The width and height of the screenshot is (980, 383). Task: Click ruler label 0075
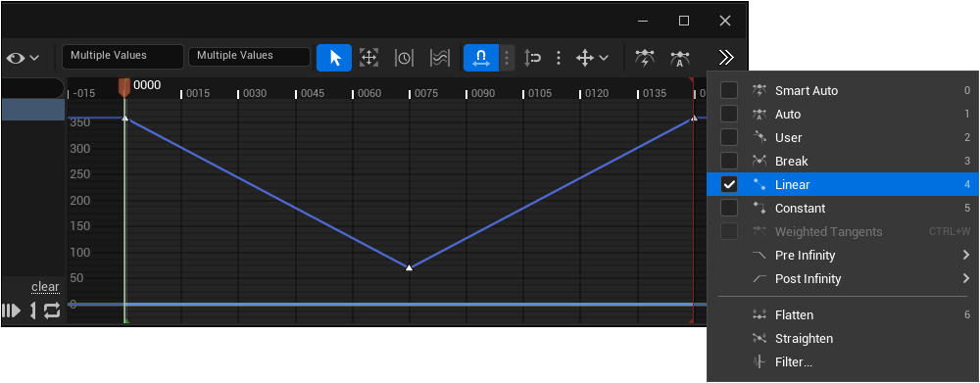[x=426, y=94]
